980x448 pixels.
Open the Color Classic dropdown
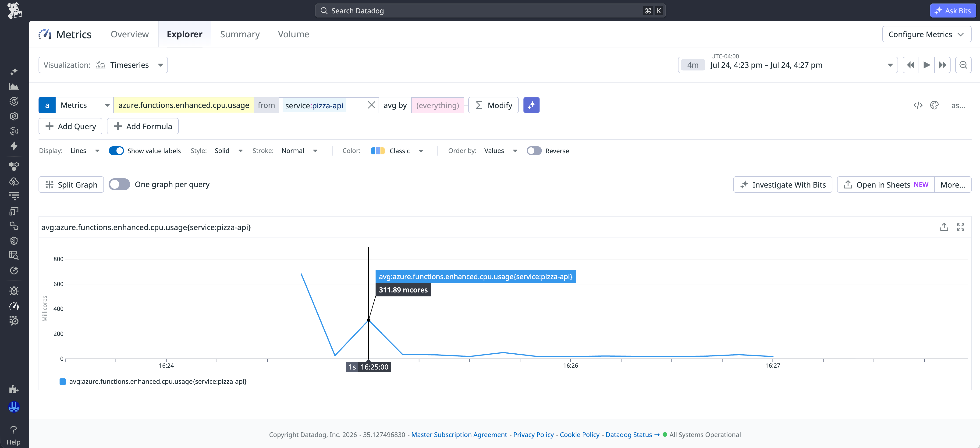coord(397,151)
